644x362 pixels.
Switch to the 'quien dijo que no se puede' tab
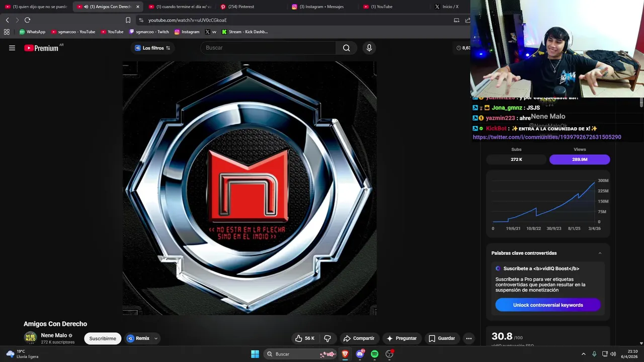pyautogui.click(x=36, y=7)
